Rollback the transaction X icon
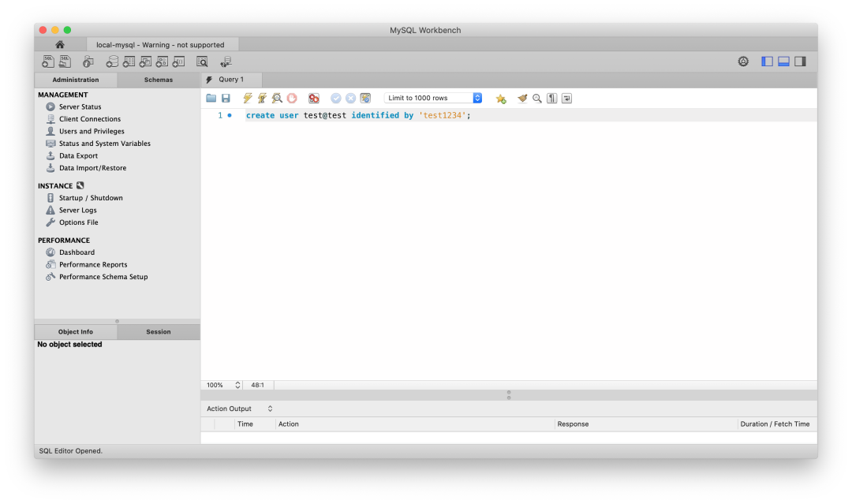The image size is (852, 504). [350, 99]
